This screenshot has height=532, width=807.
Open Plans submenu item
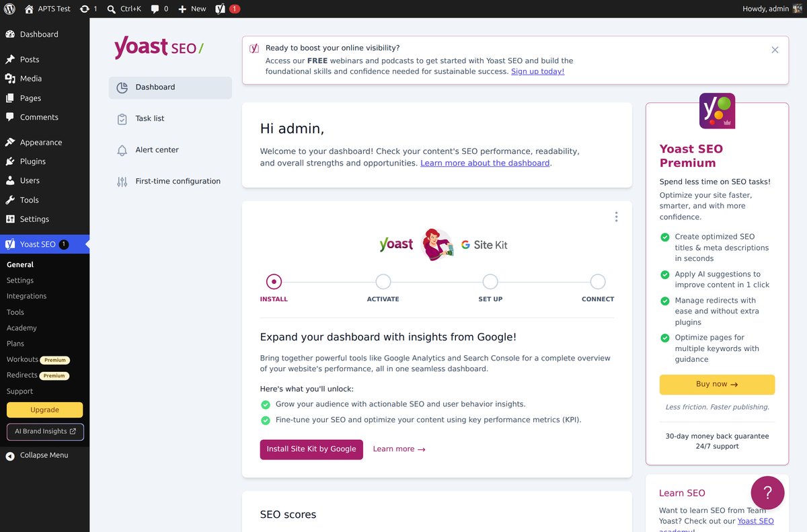pos(15,344)
